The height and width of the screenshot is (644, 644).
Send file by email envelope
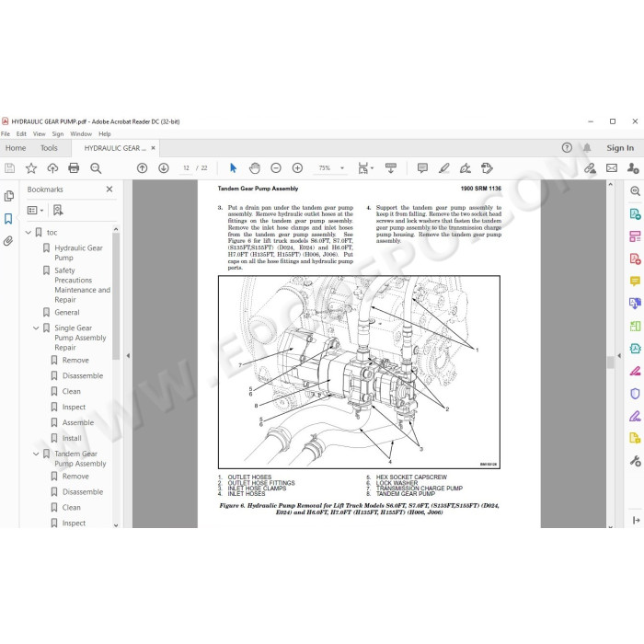[x=612, y=168]
